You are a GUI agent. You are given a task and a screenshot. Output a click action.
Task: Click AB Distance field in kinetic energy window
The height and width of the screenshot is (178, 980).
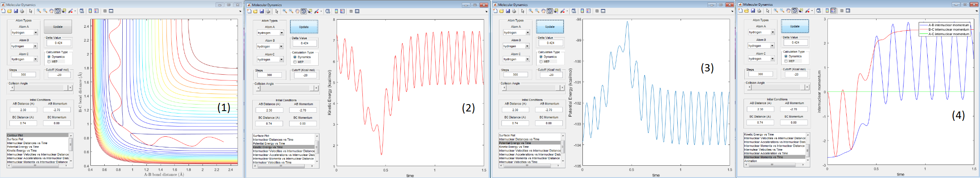pyautogui.click(x=269, y=110)
